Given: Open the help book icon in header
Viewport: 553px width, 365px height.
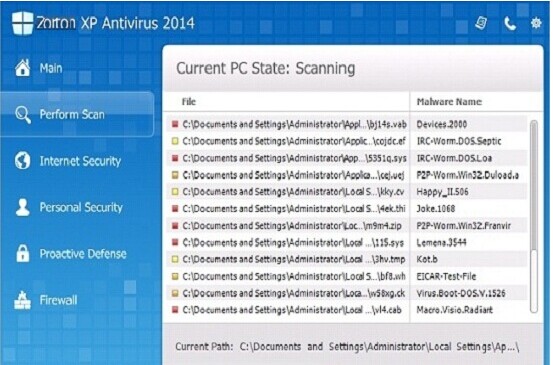Looking at the screenshot, I should pos(481,23).
